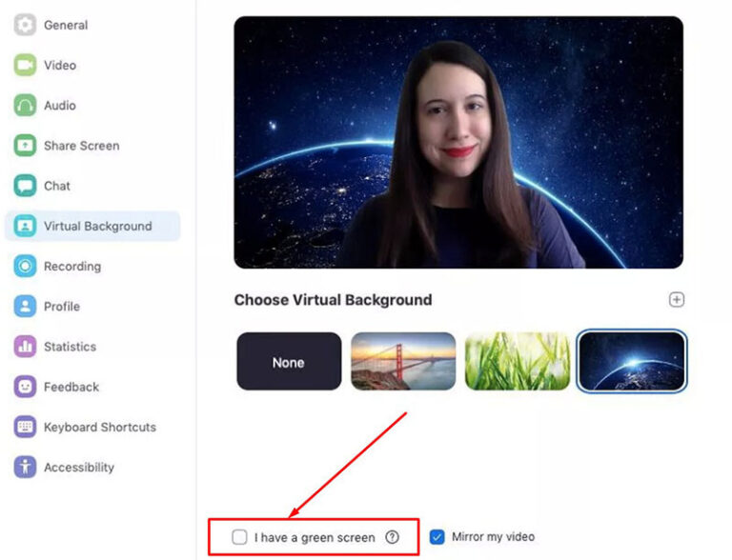Image resolution: width=732 pixels, height=560 pixels.
Task: Open Feedback settings label
Action: (71, 387)
